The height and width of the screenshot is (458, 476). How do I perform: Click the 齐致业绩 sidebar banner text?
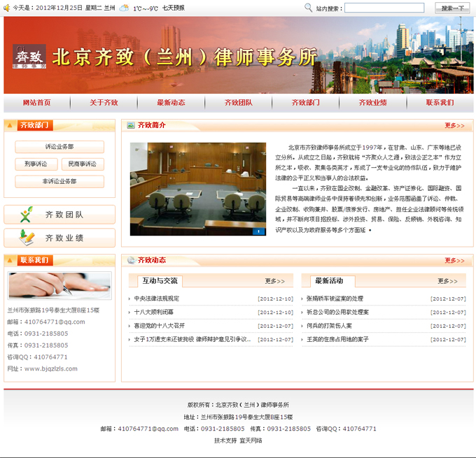tap(64, 238)
